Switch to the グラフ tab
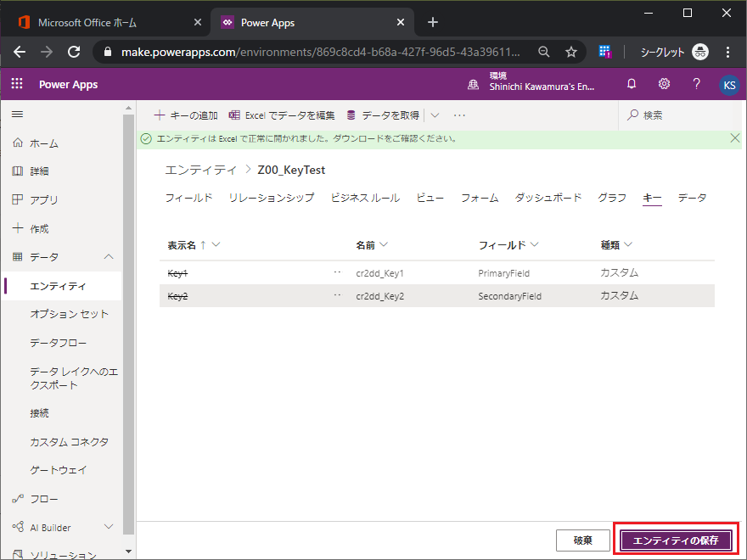747x560 pixels. tap(612, 198)
